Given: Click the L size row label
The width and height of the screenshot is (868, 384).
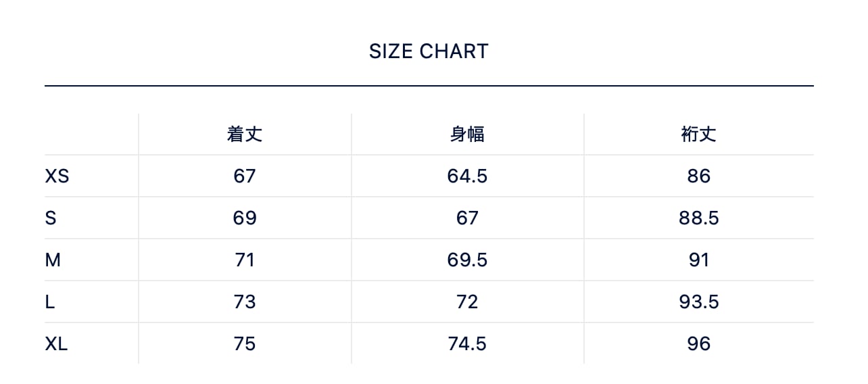Looking at the screenshot, I should click(50, 302).
